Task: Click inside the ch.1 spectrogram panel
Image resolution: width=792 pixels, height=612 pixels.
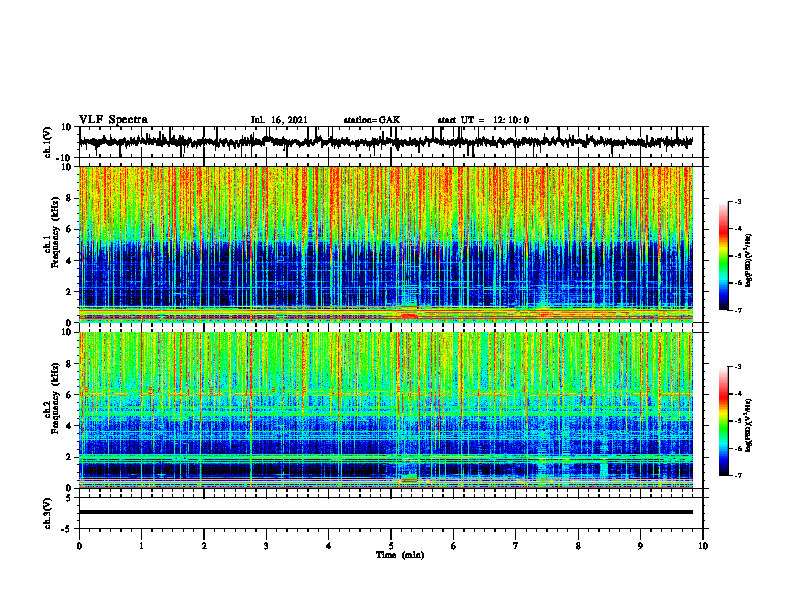Action: (x=385, y=244)
